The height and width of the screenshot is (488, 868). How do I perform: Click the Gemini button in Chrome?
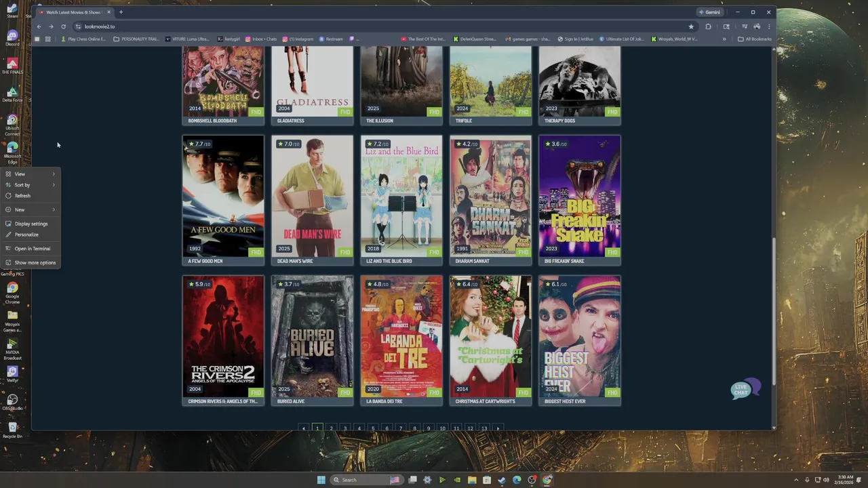click(709, 12)
